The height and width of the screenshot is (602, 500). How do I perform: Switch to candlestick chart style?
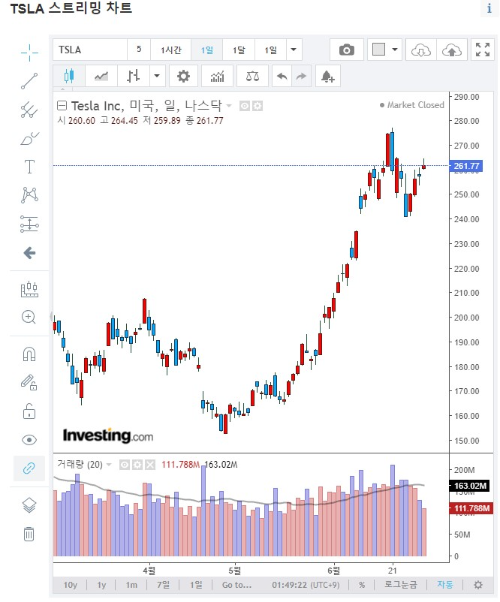click(x=68, y=76)
